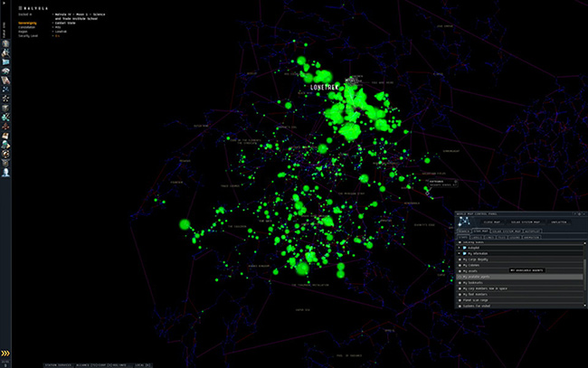The image size is (588, 368).
Task: Select My corp members now in space
Action: click(460, 288)
